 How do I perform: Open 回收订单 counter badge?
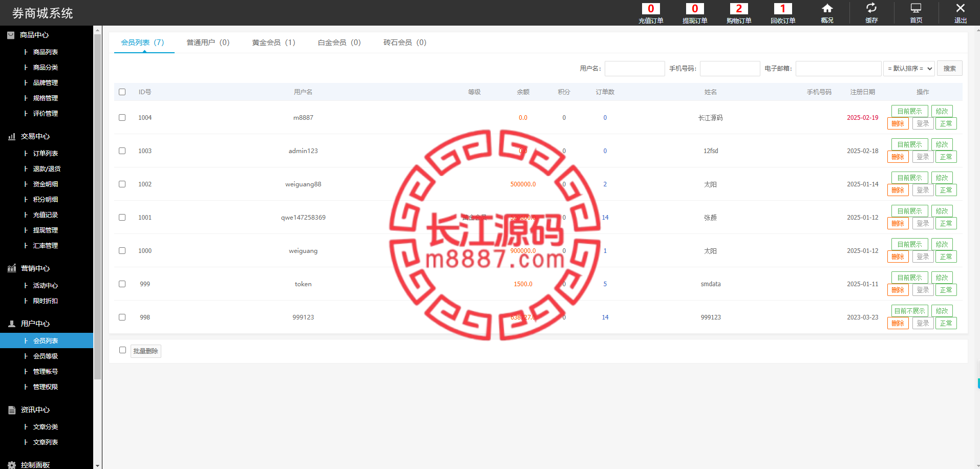tap(783, 9)
